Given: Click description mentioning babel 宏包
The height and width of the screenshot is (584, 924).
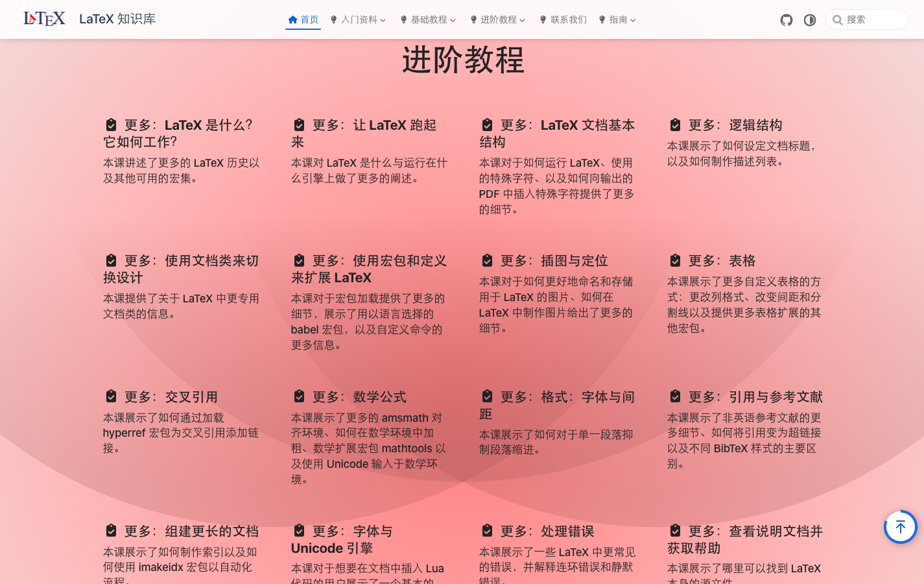Looking at the screenshot, I should coord(368,322).
